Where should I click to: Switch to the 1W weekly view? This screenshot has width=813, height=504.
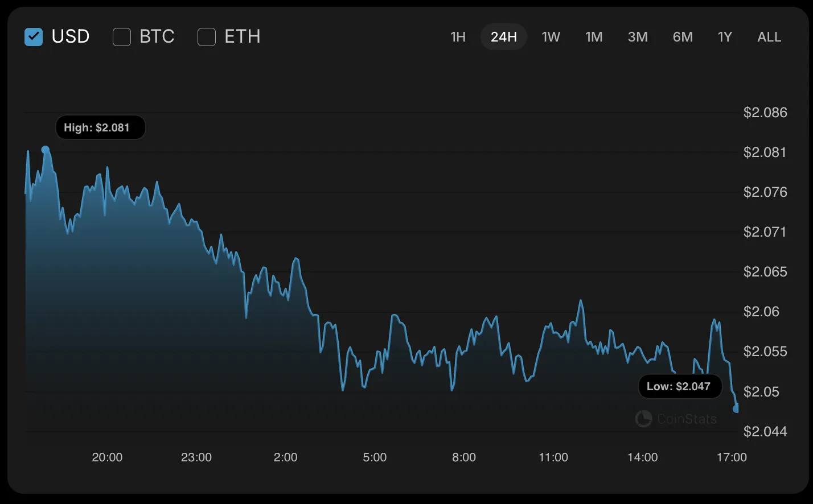551,36
